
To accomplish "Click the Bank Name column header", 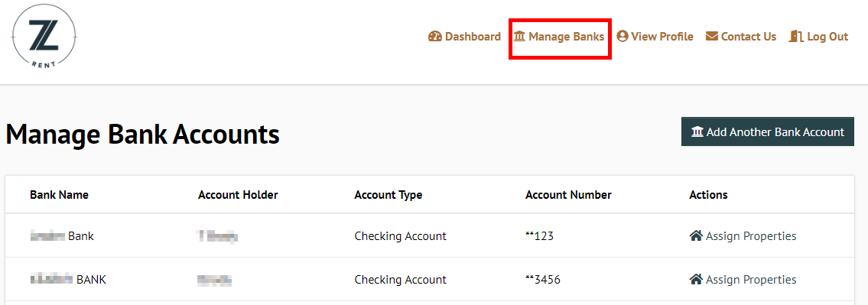I will (59, 195).
